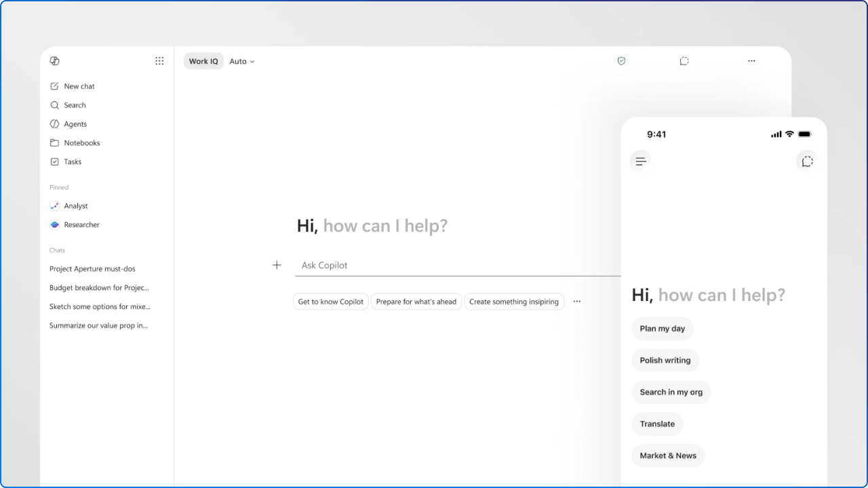This screenshot has width=868, height=488.
Task: Click the mobile Wi-Fi status icon
Action: click(789, 134)
